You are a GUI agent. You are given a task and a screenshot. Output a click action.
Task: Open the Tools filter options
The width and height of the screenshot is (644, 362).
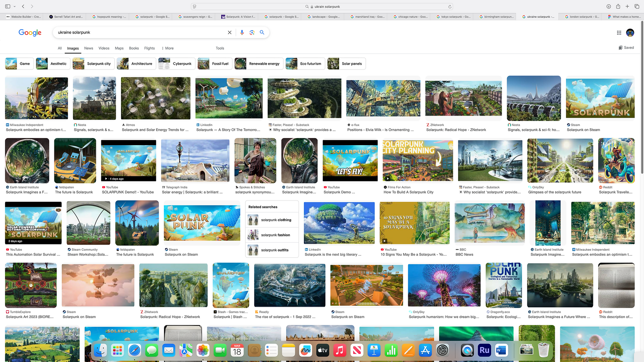(x=220, y=48)
